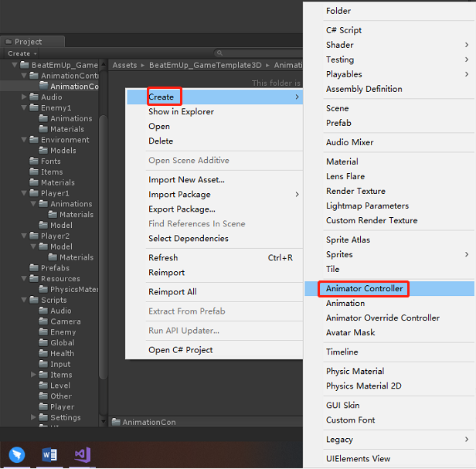
Task: Select Create in the context menu
Action: [215, 97]
